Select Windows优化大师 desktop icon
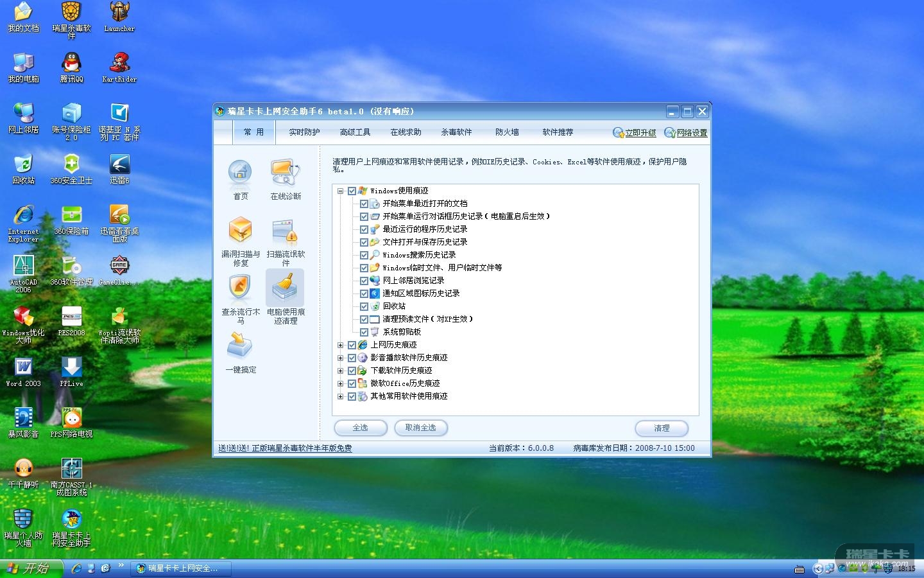The image size is (924, 578). [23, 325]
